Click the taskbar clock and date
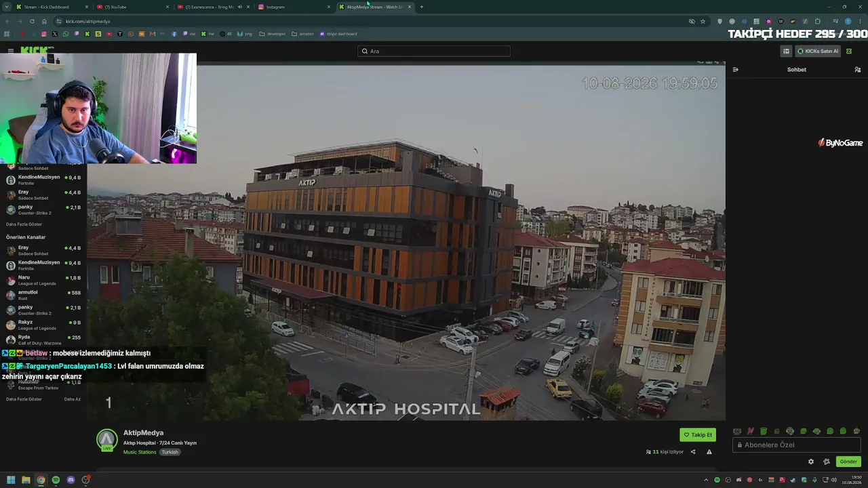The height and width of the screenshot is (488, 868). [x=852, y=480]
